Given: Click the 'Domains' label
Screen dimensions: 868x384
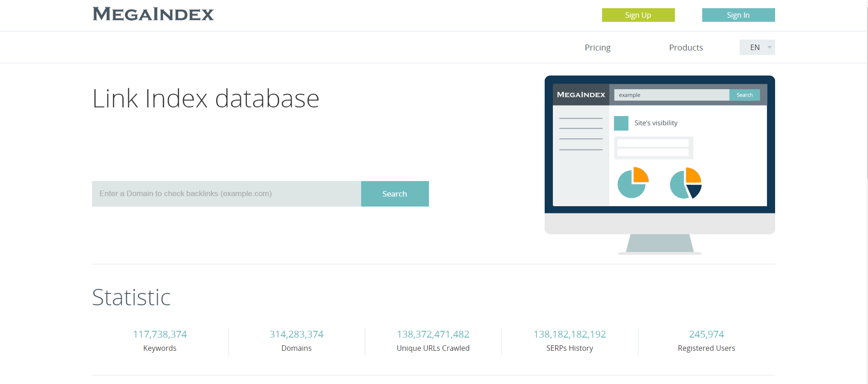Looking at the screenshot, I should 296,348.
